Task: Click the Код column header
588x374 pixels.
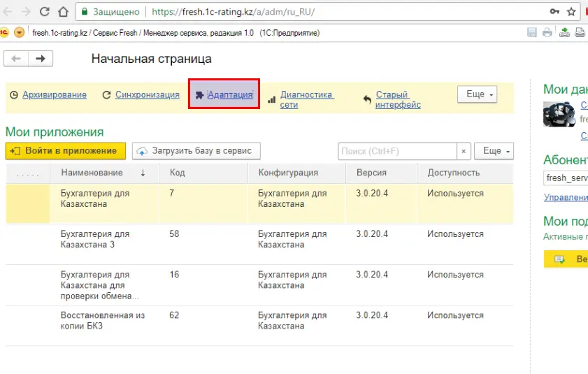Action: pos(203,173)
